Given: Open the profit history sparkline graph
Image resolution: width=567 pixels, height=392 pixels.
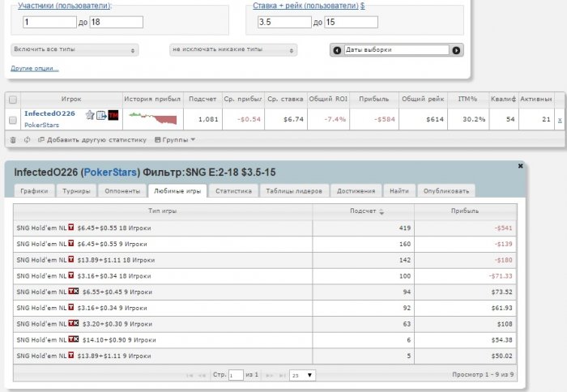Looking at the screenshot, I should point(153,118).
